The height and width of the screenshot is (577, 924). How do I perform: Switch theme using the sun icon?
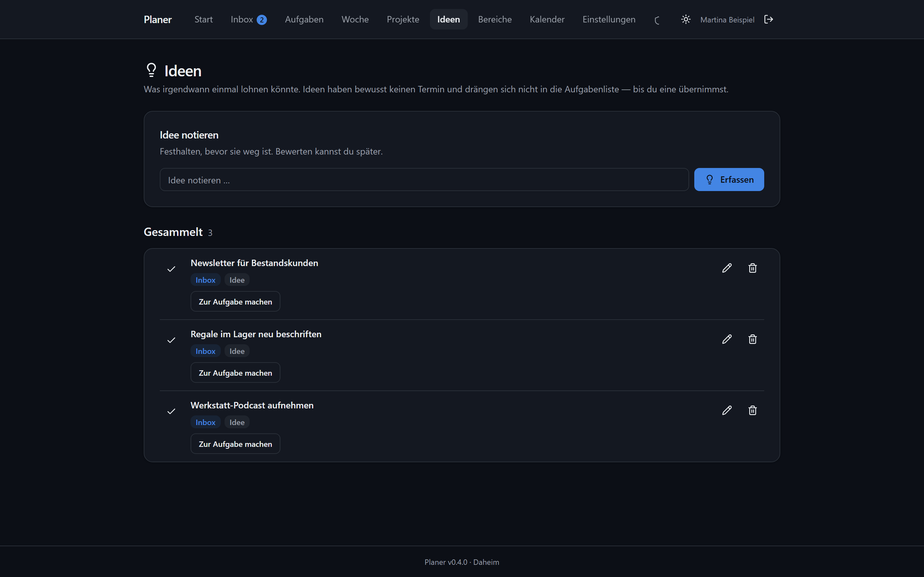686,20
